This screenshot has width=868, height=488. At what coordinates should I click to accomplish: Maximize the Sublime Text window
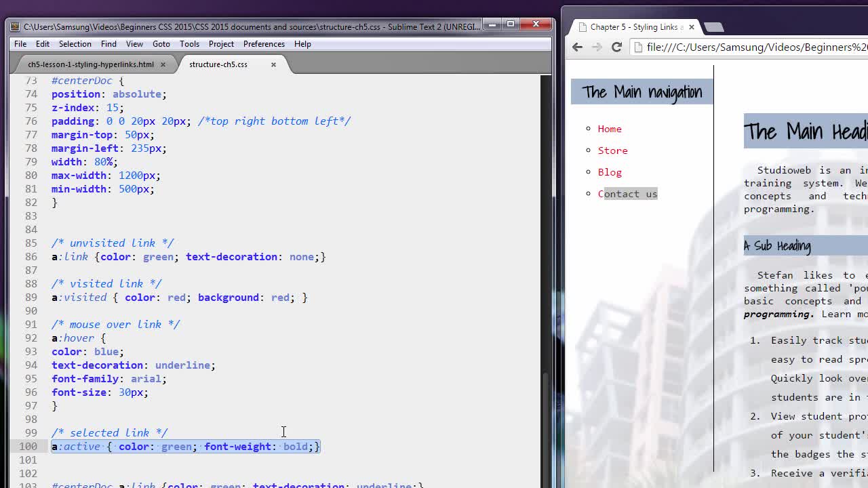tap(511, 24)
